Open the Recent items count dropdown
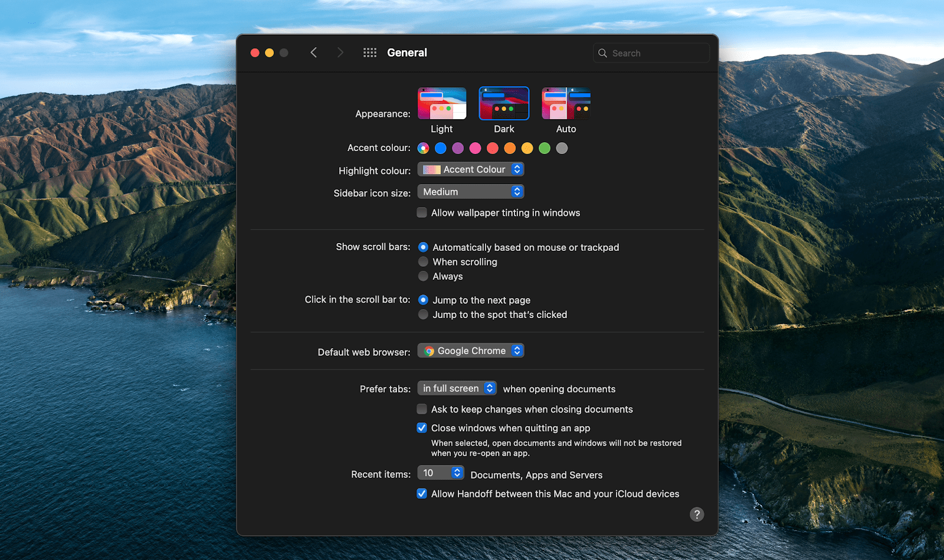The height and width of the screenshot is (560, 944). pyautogui.click(x=441, y=472)
